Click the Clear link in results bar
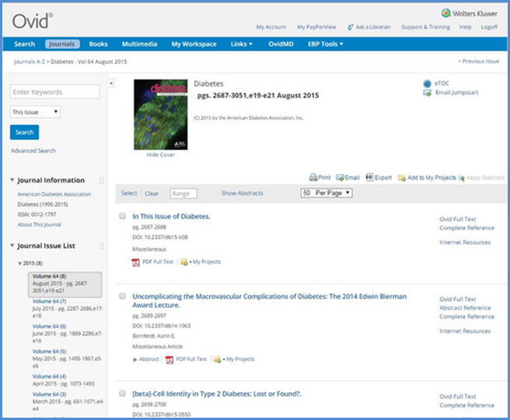Viewport: 510px width, 420px height. (x=152, y=193)
